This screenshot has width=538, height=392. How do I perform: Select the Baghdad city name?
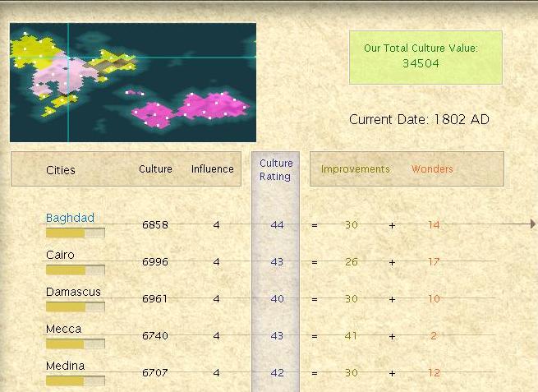click(x=70, y=218)
